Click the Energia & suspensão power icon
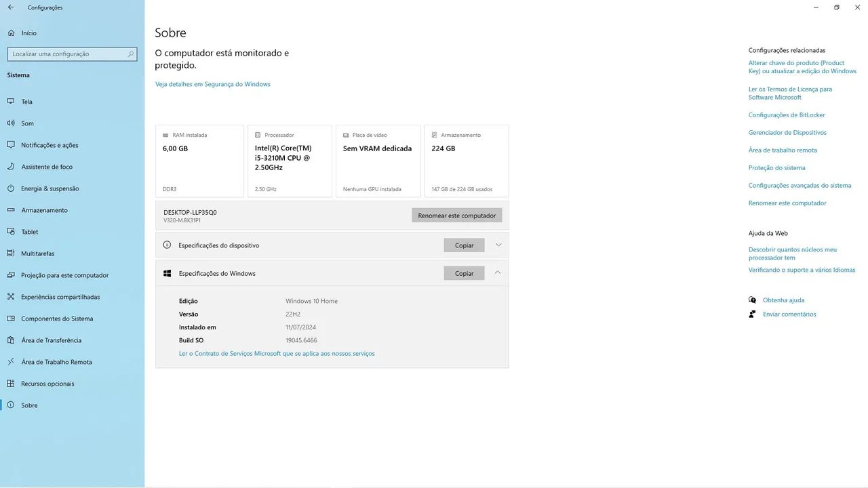 10,188
